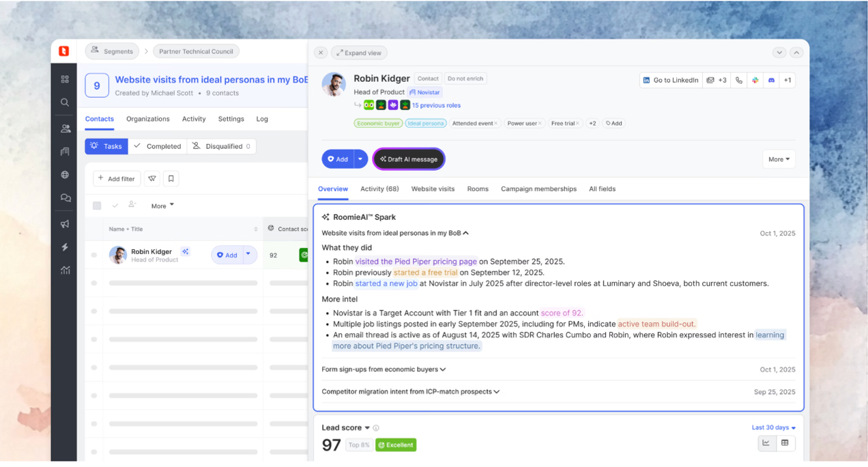Click the Discord icon in contact header

click(x=772, y=80)
